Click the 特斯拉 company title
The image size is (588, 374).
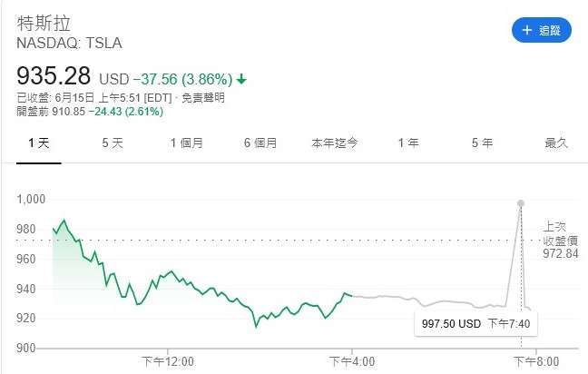(44, 24)
